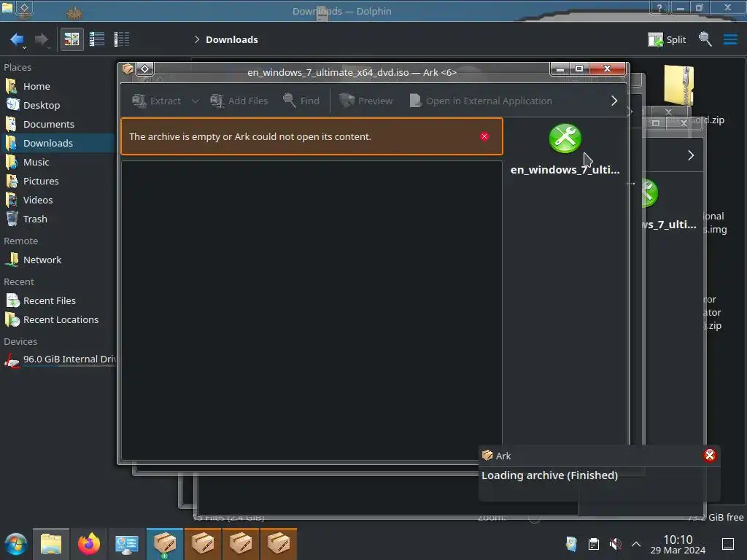The image size is (747, 560).
Task: Switch Dolphin to icons view mode
Action: pyautogui.click(x=72, y=39)
